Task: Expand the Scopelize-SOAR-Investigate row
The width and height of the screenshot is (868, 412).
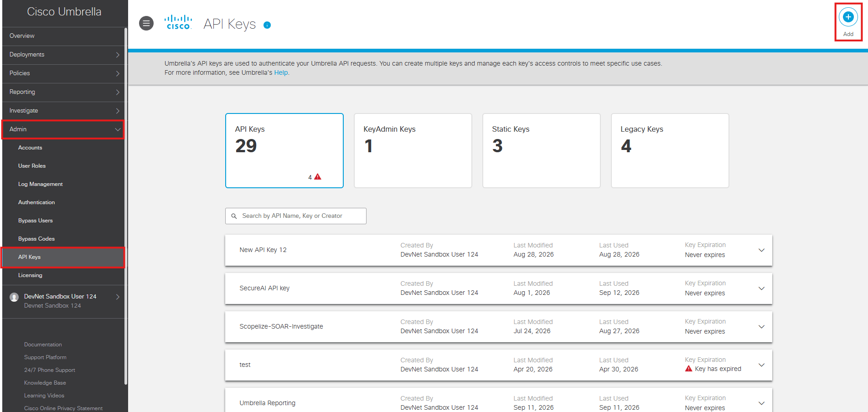Action: pyautogui.click(x=761, y=327)
